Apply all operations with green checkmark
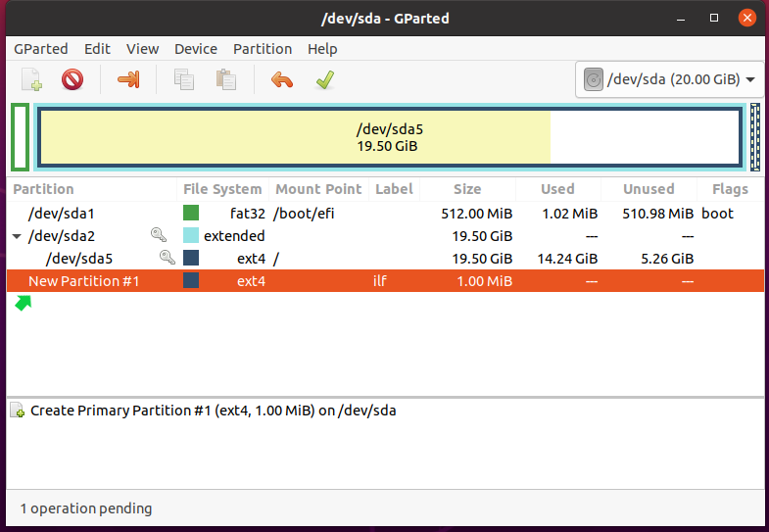This screenshot has width=769, height=532. [x=324, y=79]
